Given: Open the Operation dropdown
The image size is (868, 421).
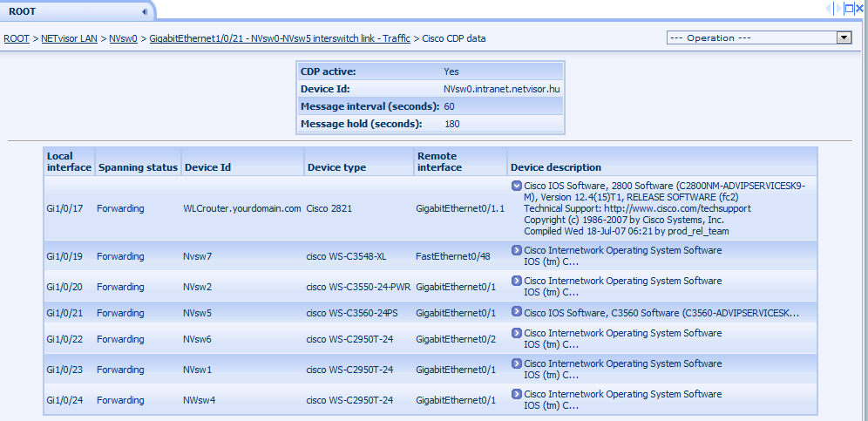Looking at the screenshot, I should coord(758,37).
